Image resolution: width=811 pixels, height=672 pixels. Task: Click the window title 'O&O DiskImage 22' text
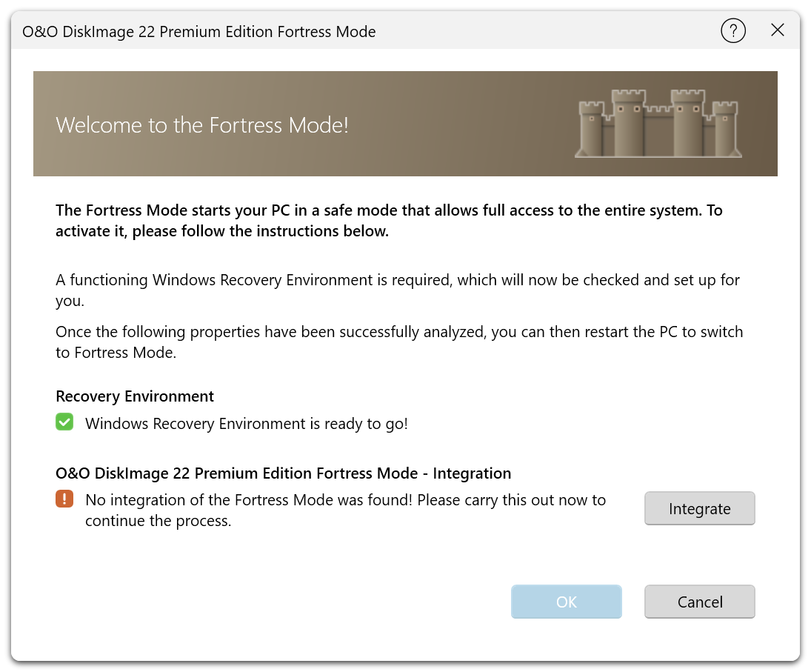[198, 31]
